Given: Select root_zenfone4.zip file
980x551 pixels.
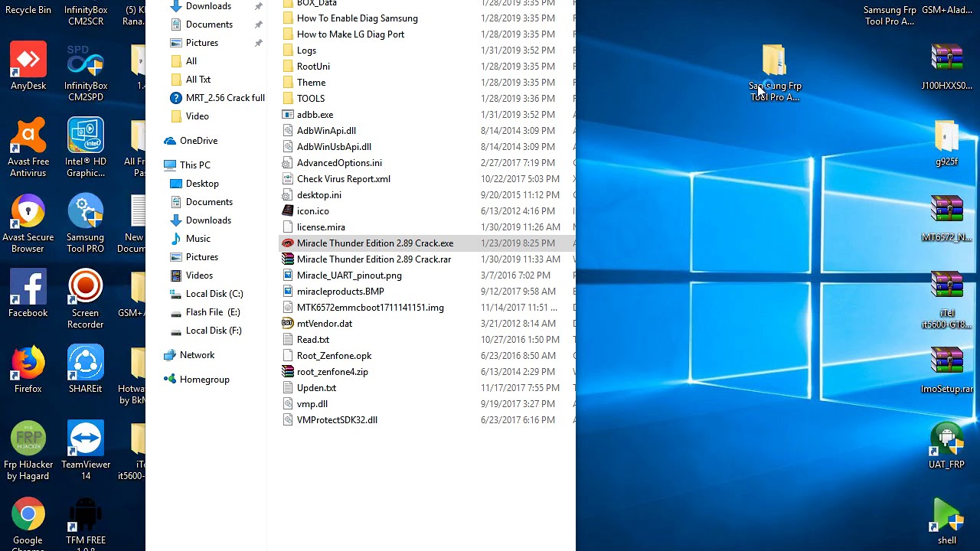Looking at the screenshot, I should click(x=332, y=372).
